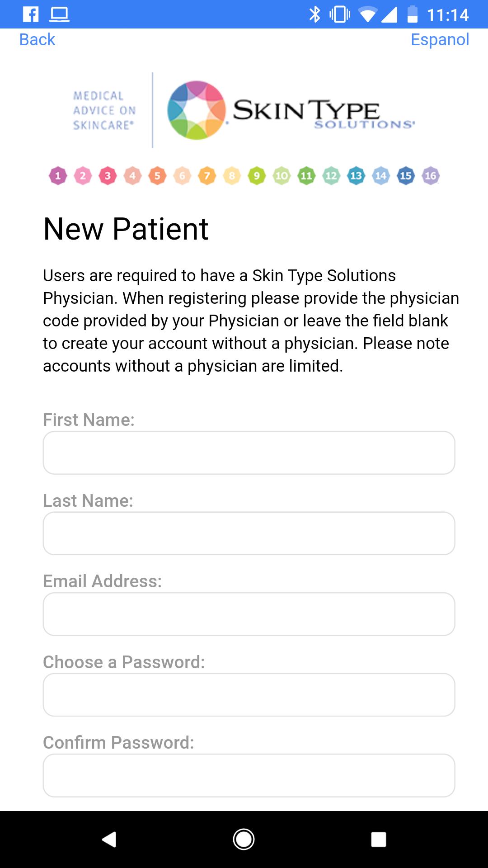Focus the First Name text field
This screenshot has height=868, width=488.
pos(249,453)
